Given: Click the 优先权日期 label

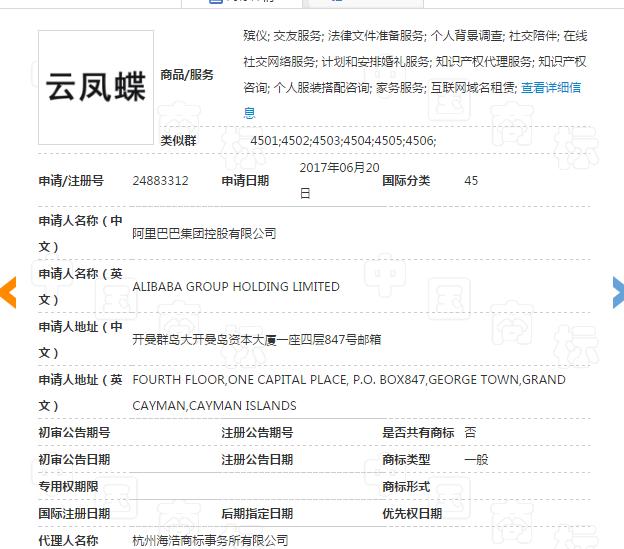Looking at the screenshot, I should coord(412,514).
